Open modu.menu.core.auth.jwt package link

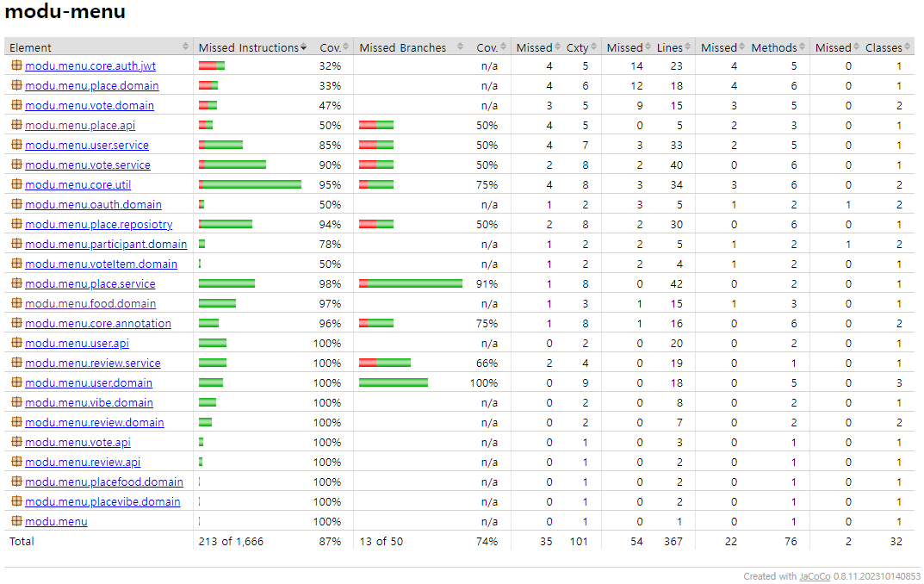pyautogui.click(x=90, y=66)
